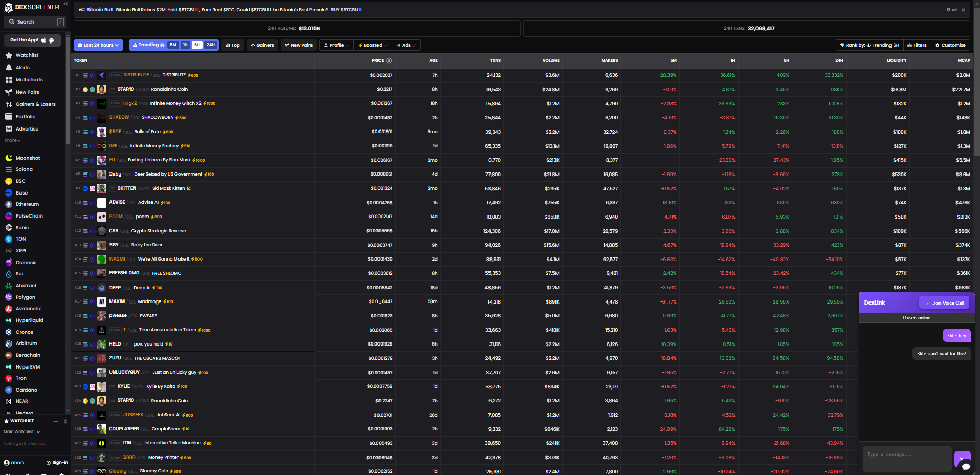Click Sign-in at the sidebar bottom
This screenshot has height=475, width=980.
click(57, 463)
